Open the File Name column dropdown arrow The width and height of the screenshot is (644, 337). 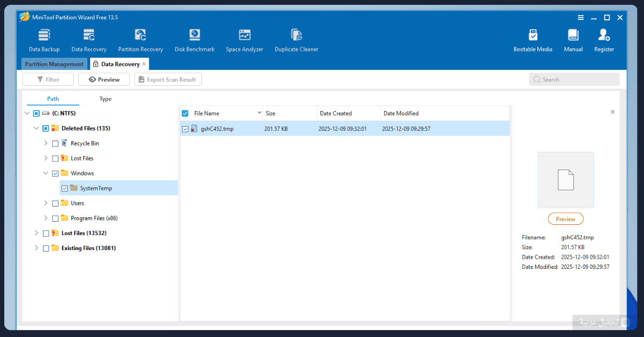click(259, 113)
